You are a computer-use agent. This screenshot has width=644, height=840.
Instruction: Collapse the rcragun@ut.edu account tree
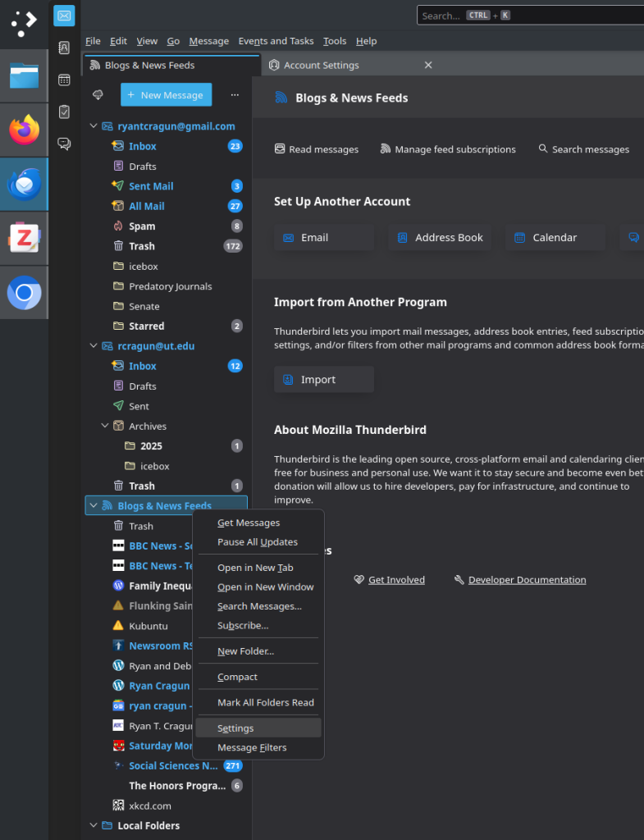93,346
